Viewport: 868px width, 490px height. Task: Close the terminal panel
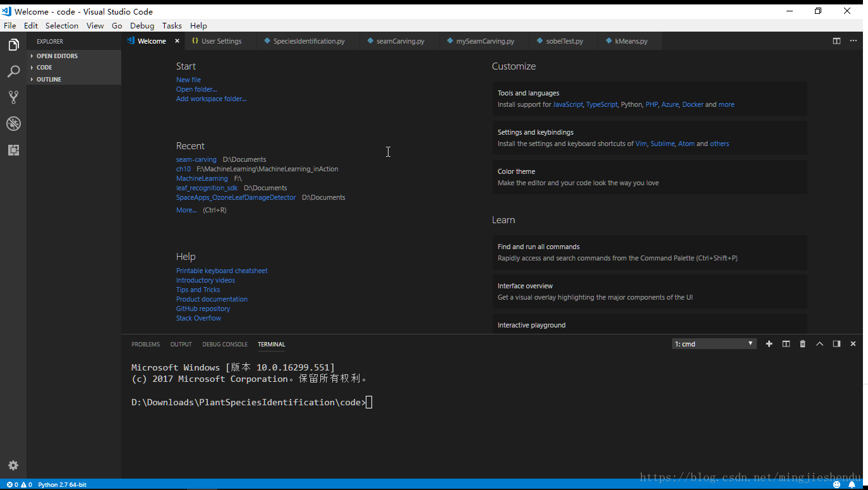tap(853, 344)
